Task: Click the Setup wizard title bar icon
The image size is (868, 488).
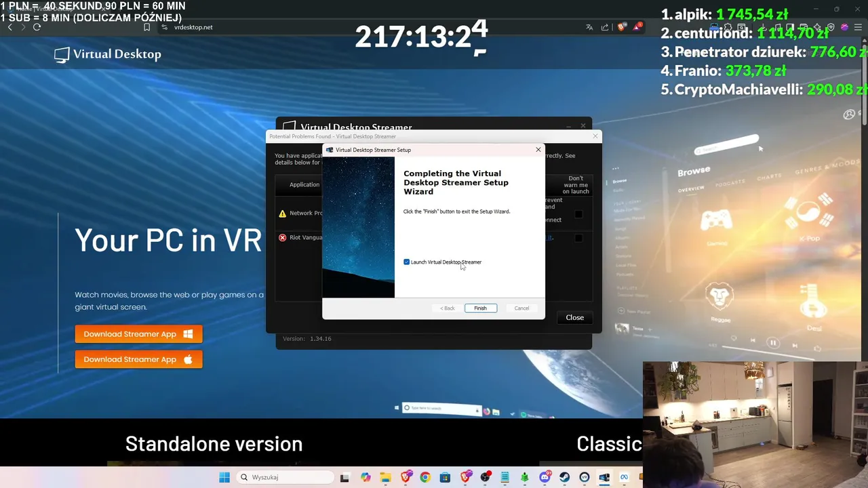Action: [x=330, y=150]
